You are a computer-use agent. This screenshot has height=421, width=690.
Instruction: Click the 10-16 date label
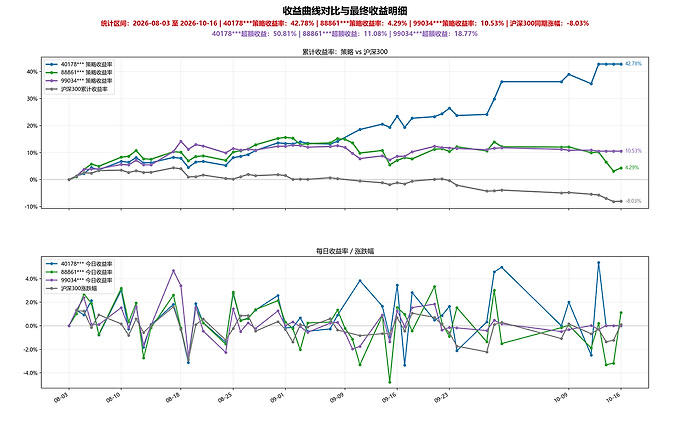point(613,398)
